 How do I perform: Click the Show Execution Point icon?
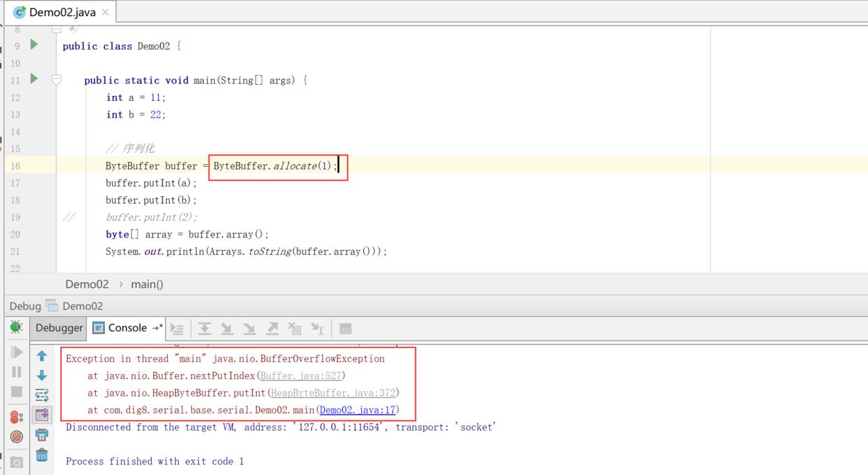177,328
